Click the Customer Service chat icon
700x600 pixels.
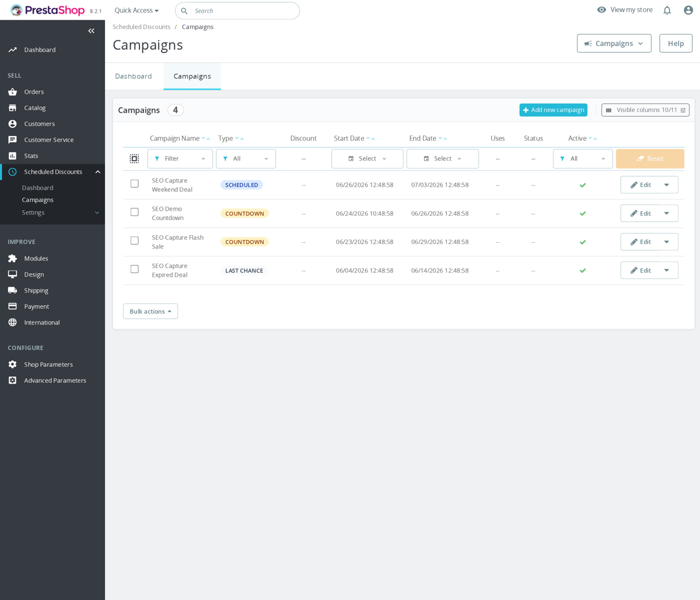coord(12,140)
